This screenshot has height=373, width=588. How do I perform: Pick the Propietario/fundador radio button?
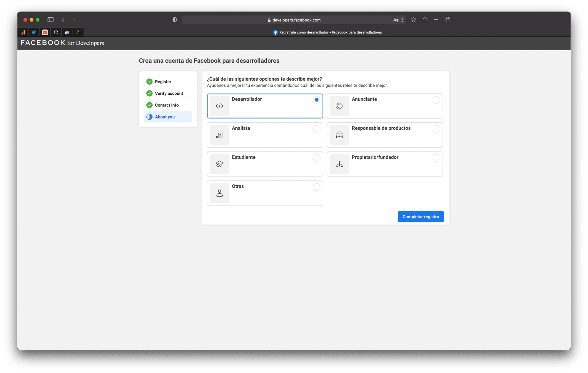coord(437,158)
